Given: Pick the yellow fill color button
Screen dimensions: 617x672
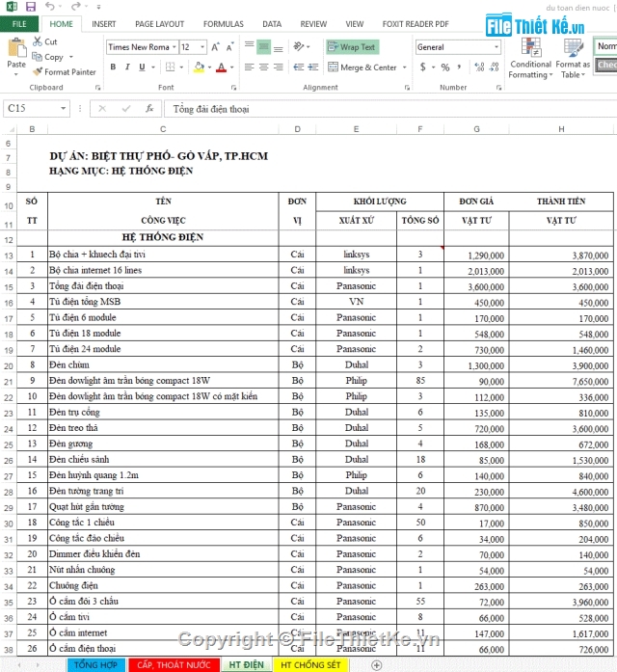Looking at the screenshot, I should pos(199,67).
